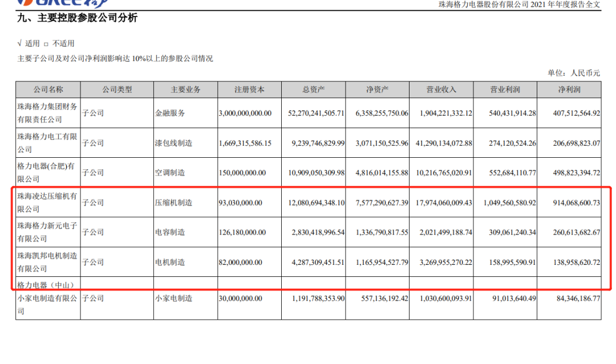The image size is (616, 364).
Task: Click registered capital 93,030,000.00
Action: (241, 203)
